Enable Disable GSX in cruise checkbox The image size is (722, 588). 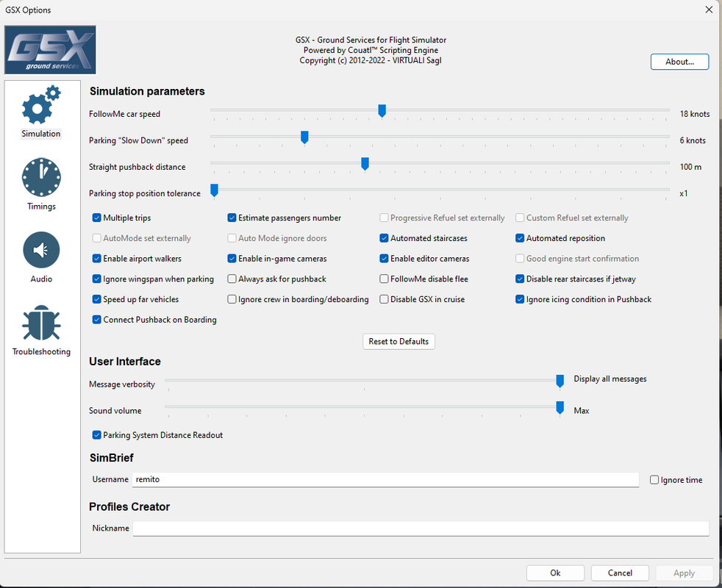coord(384,299)
